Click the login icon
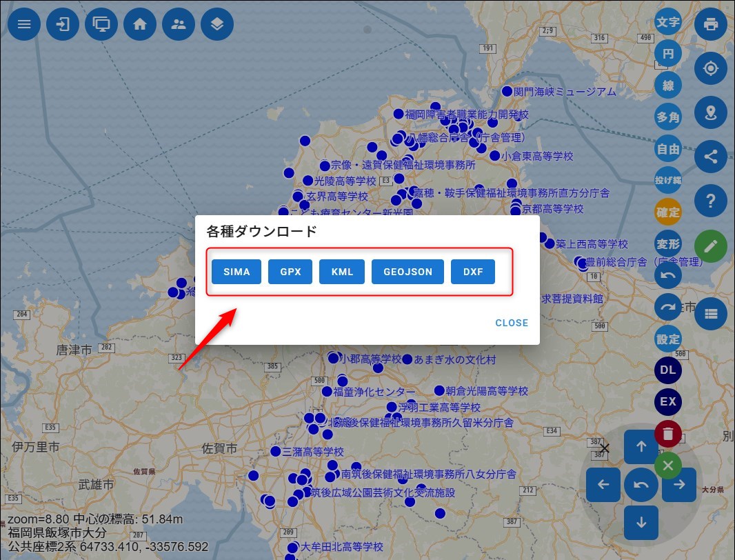This screenshot has height=560, width=735. [63, 24]
